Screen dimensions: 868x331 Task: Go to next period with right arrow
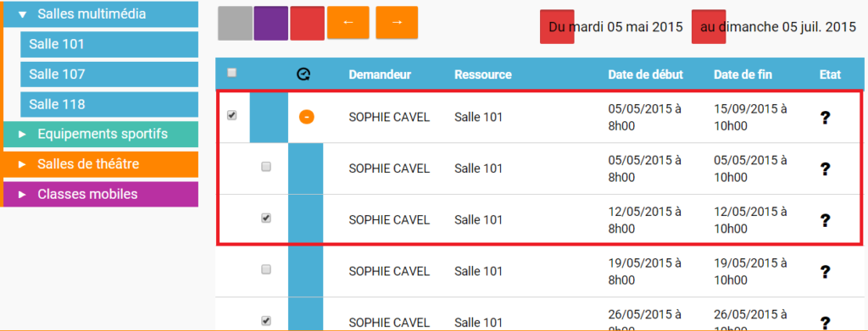[x=397, y=22]
